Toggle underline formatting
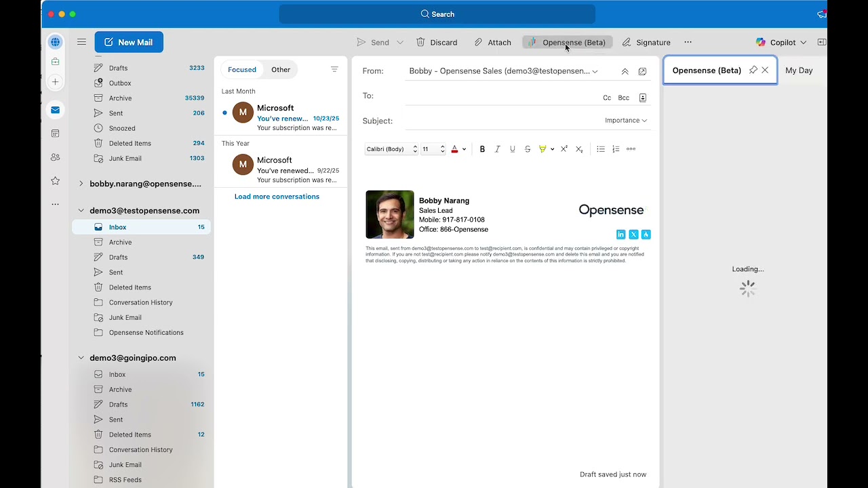Screen dimensions: 868x488 (x=513, y=149)
